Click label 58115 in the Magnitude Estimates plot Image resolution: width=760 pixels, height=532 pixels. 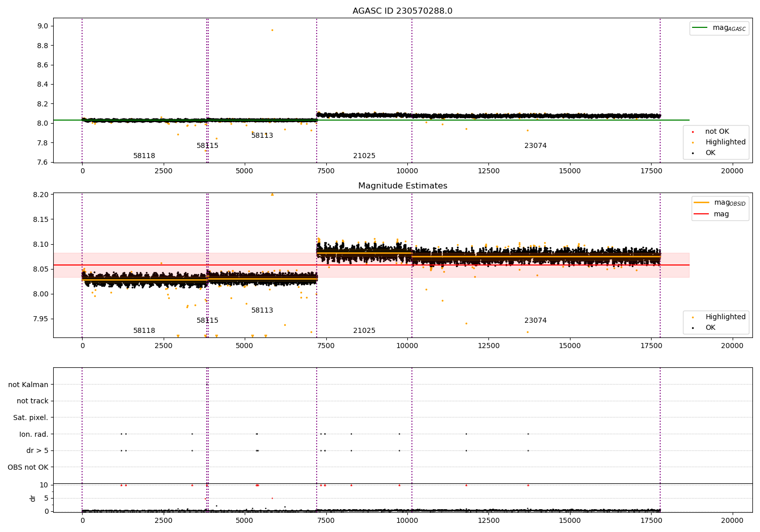208,321
